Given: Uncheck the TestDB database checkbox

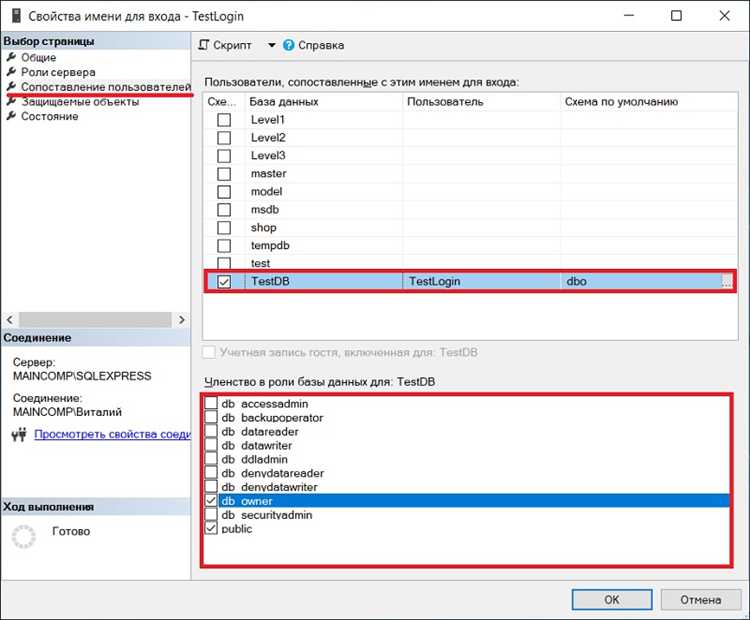Looking at the screenshot, I should click(224, 281).
